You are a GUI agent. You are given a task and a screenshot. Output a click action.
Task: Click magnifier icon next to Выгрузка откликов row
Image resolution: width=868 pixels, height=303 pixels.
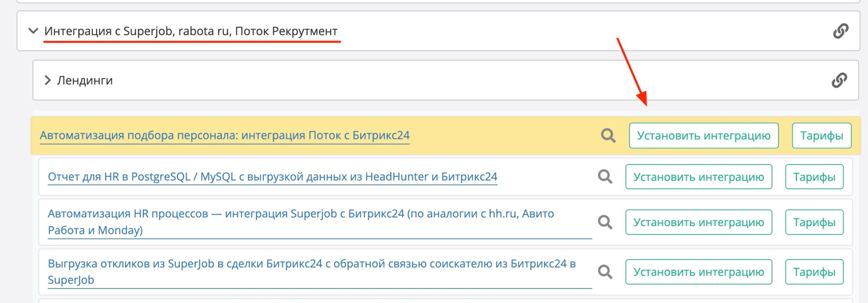point(605,272)
